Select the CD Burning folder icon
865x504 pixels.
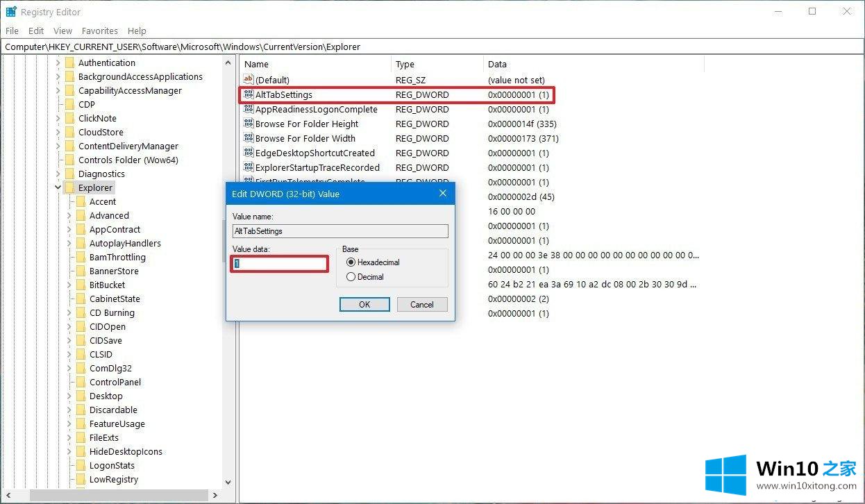pos(81,312)
